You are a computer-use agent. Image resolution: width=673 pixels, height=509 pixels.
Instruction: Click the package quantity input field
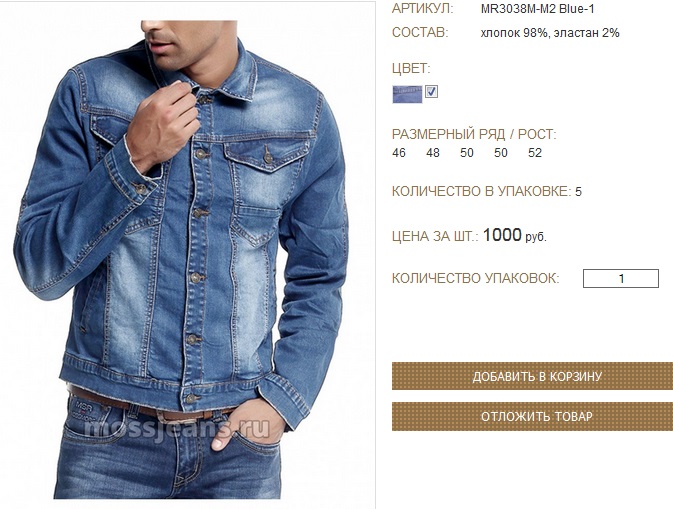[621, 279]
